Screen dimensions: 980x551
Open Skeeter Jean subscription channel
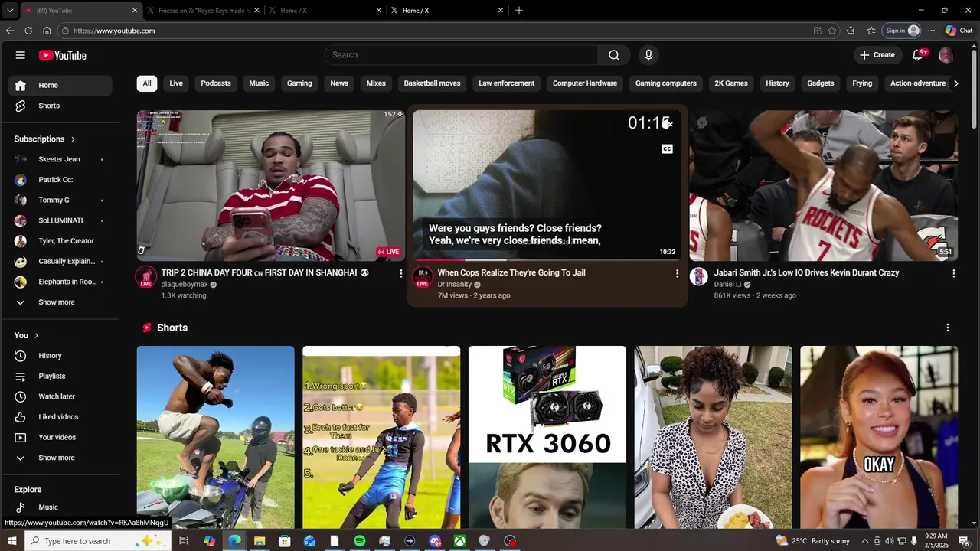(x=60, y=159)
